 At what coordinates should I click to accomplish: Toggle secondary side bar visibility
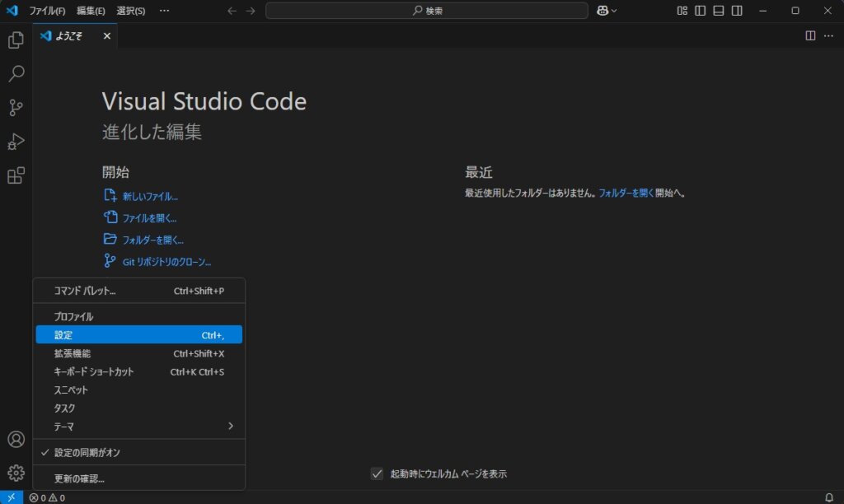[737, 11]
